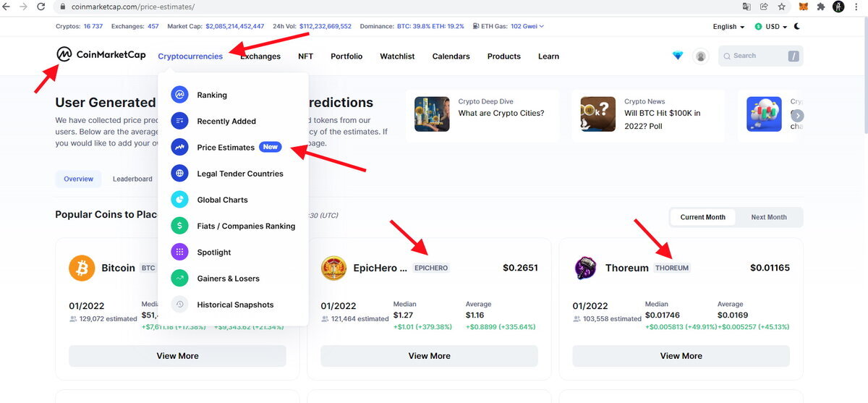
Task: Click View More on Bitcoin card
Action: point(177,356)
